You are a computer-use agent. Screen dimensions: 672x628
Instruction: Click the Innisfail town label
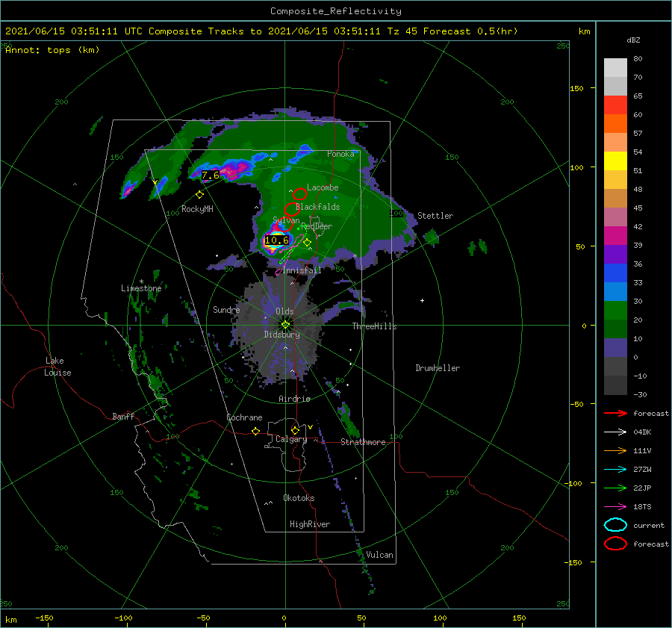(x=302, y=270)
